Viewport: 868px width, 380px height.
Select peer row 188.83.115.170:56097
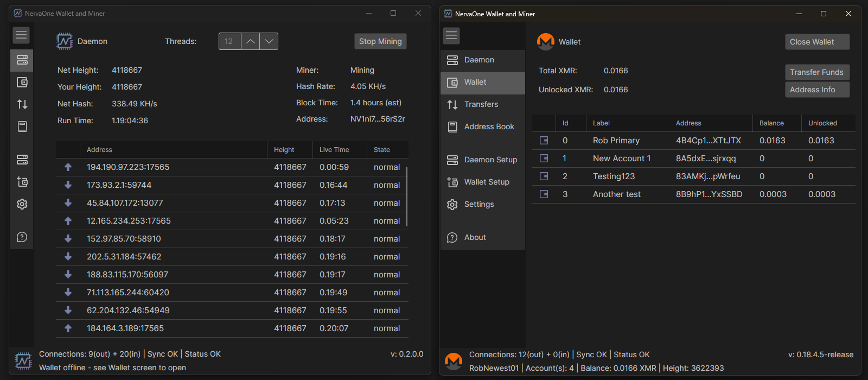tap(232, 275)
